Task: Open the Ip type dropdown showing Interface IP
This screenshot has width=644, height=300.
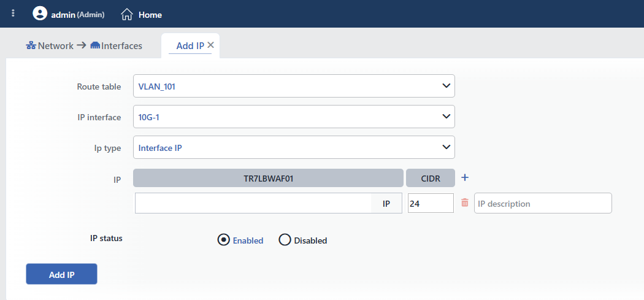Action: tap(294, 147)
